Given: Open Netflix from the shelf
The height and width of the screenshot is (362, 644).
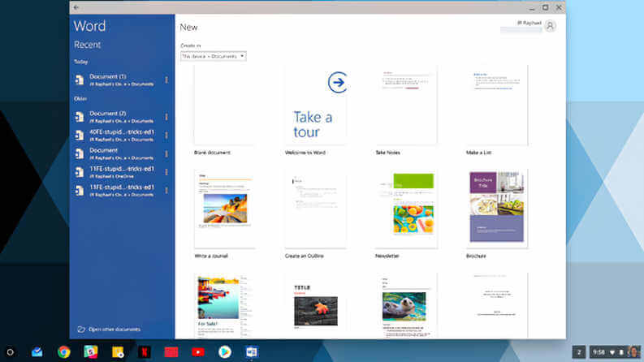Looking at the screenshot, I should [x=145, y=351].
